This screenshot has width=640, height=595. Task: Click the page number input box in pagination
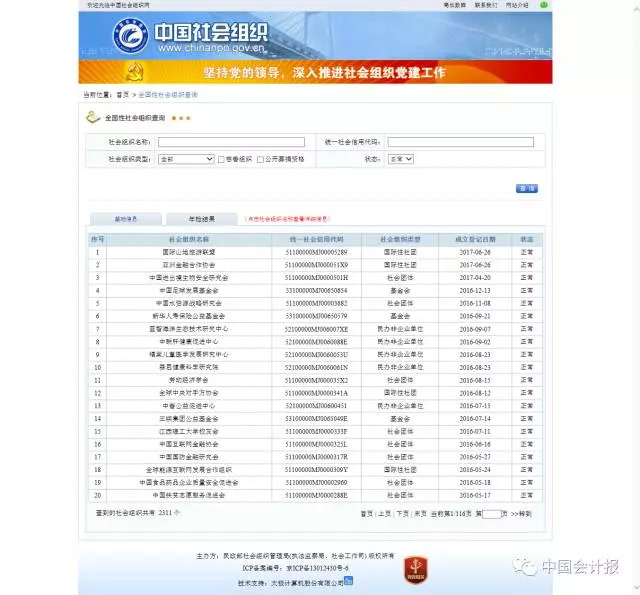491,514
